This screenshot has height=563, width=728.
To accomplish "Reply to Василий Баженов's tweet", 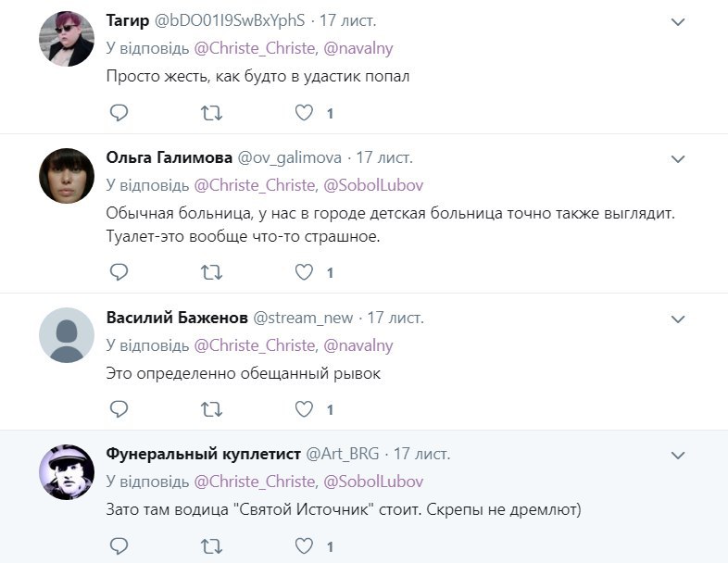I will click(119, 408).
